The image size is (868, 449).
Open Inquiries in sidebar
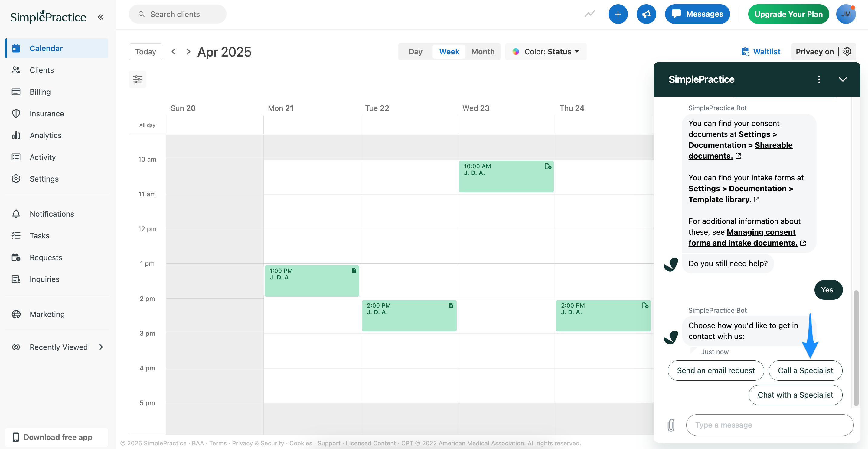click(57, 279)
